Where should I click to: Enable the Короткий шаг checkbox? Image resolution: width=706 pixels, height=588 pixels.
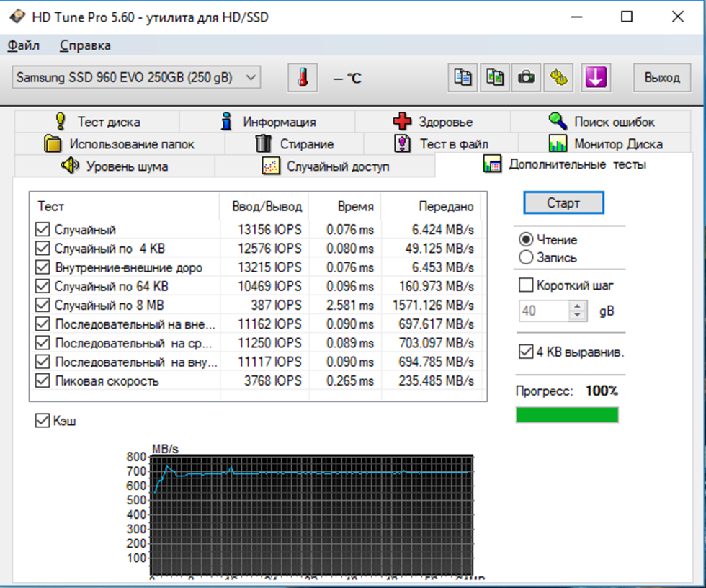pyautogui.click(x=526, y=285)
